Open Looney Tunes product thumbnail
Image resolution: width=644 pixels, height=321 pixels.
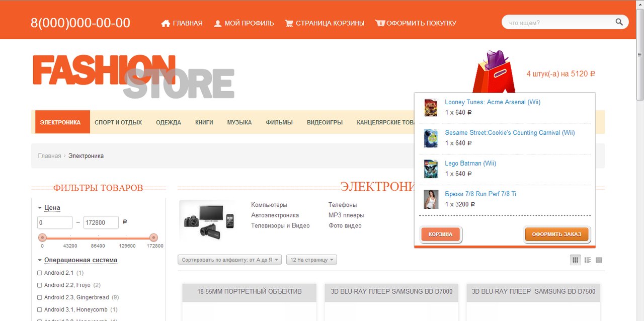431,108
